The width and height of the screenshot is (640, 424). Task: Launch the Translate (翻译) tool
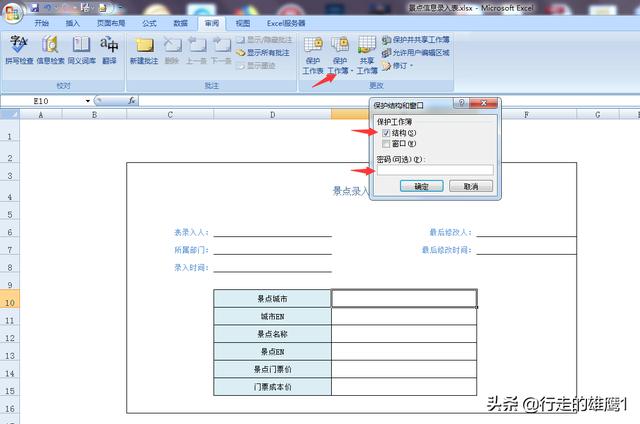click(x=109, y=50)
